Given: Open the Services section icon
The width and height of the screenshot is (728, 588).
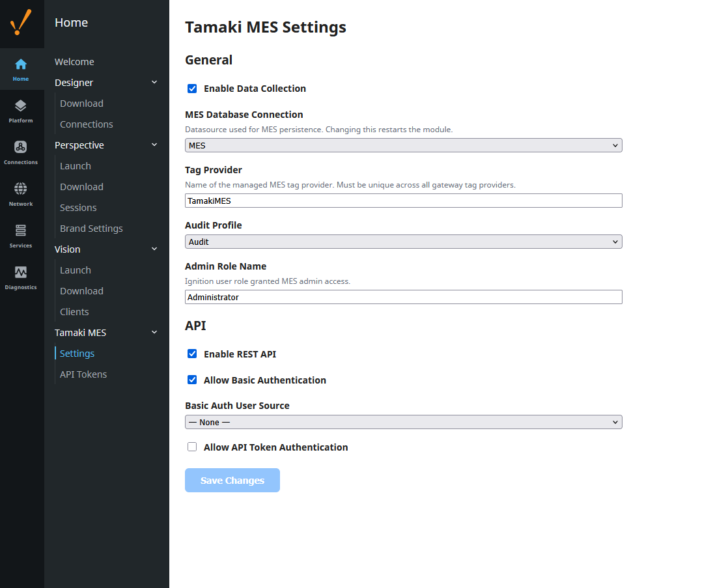Looking at the screenshot, I should pos(21,236).
